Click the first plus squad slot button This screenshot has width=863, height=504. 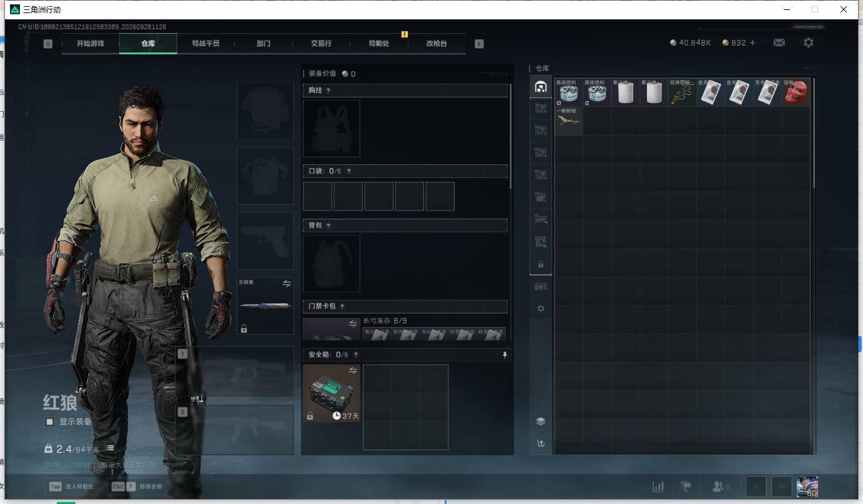pos(756,487)
